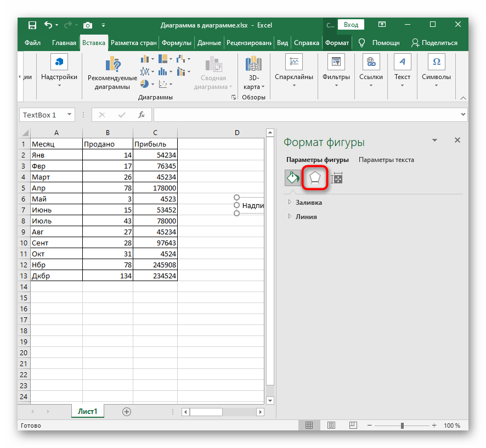Screen dimensions: 486x448
Task: Click zoom out minus button
Action: coord(370,425)
